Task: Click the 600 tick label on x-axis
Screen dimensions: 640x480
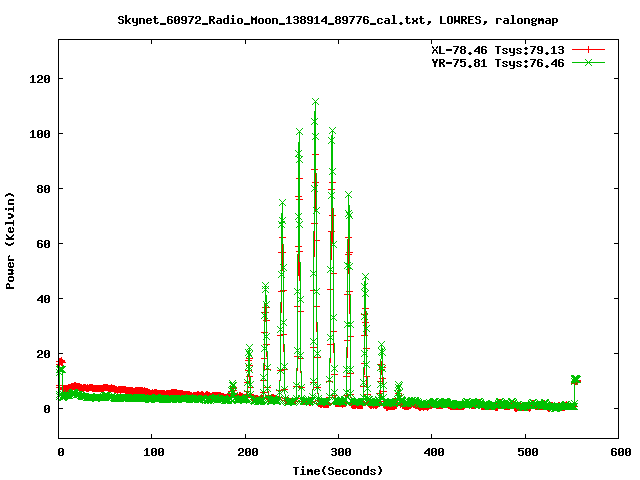Action: pos(618,453)
